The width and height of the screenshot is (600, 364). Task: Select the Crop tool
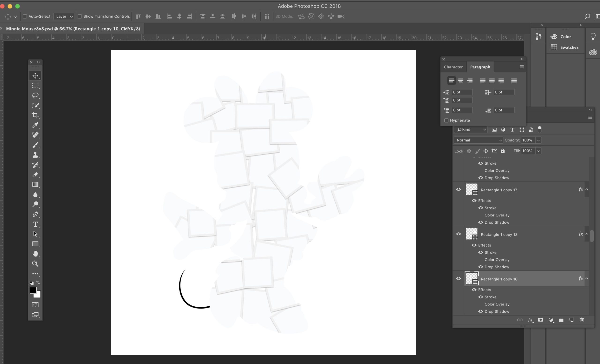(x=35, y=115)
